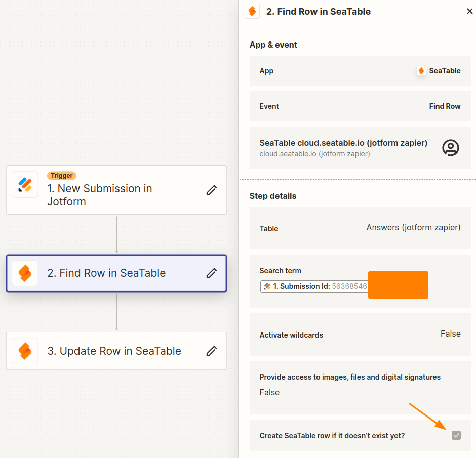
Task: Click the Table Answers (jotform zapier) row
Action: coord(360,228)
